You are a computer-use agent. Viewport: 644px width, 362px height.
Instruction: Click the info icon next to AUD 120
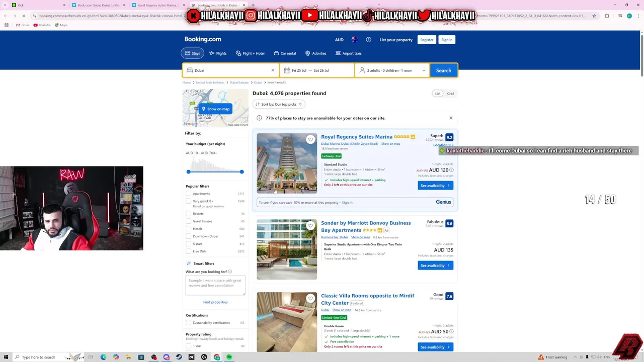click(x=451, y=170)
